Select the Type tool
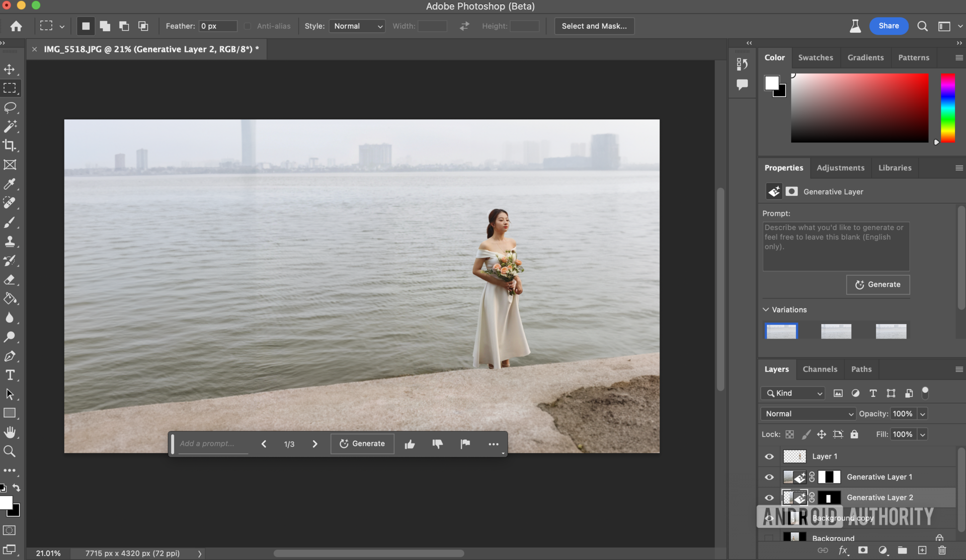Image resolution: width=966 pixels, height=560 pixels. point(10,375)
